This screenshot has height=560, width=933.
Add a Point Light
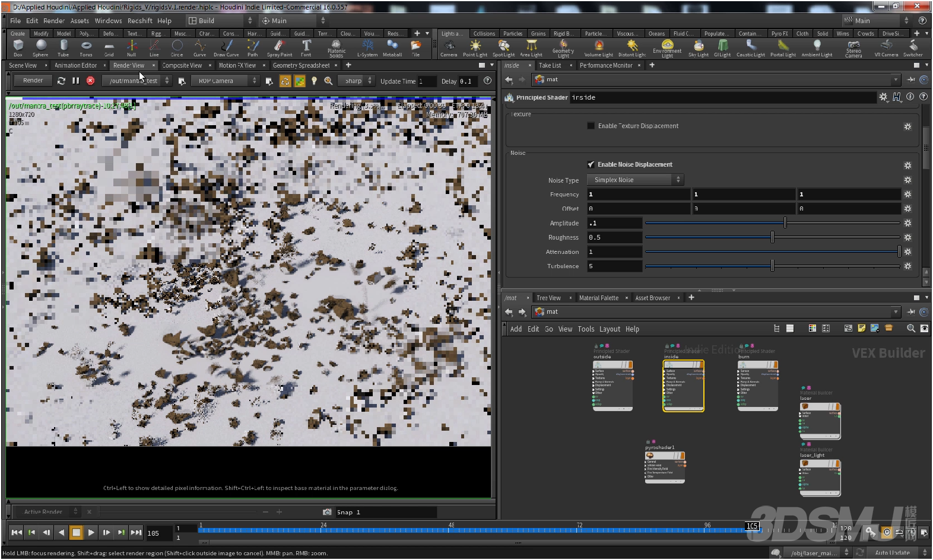point(475,48)
